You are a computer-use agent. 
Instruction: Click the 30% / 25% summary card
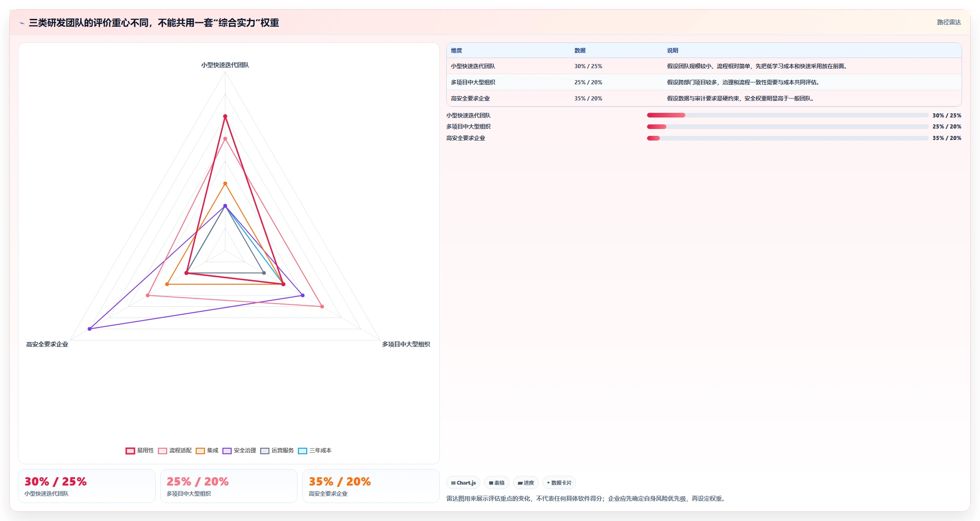click(87, 486)
